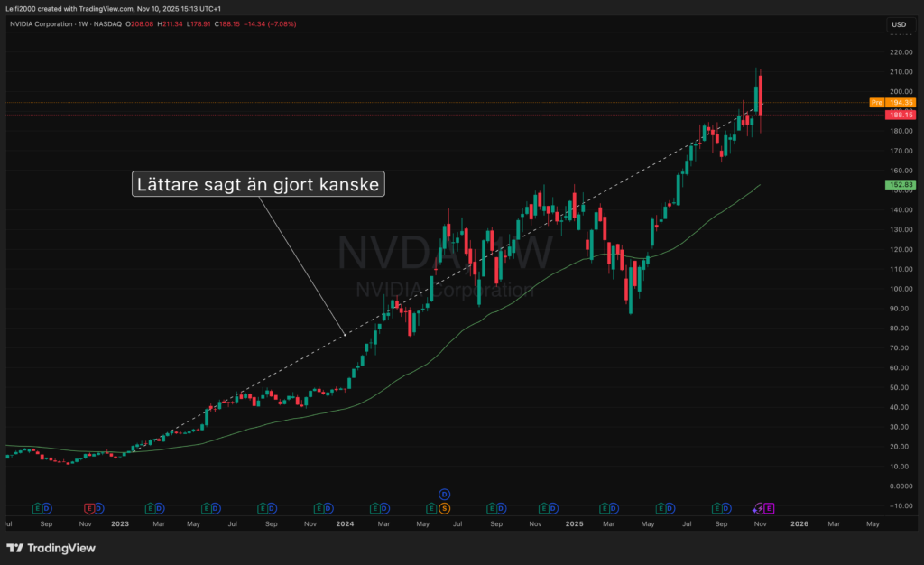This screenshot has width=924, height=565.
Task: Click the 100.00 level on price axis
Action: (x=899, y=290)
